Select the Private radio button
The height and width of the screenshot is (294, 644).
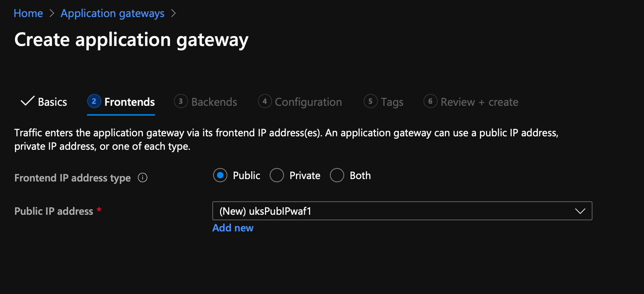click(x=277, y=175)
